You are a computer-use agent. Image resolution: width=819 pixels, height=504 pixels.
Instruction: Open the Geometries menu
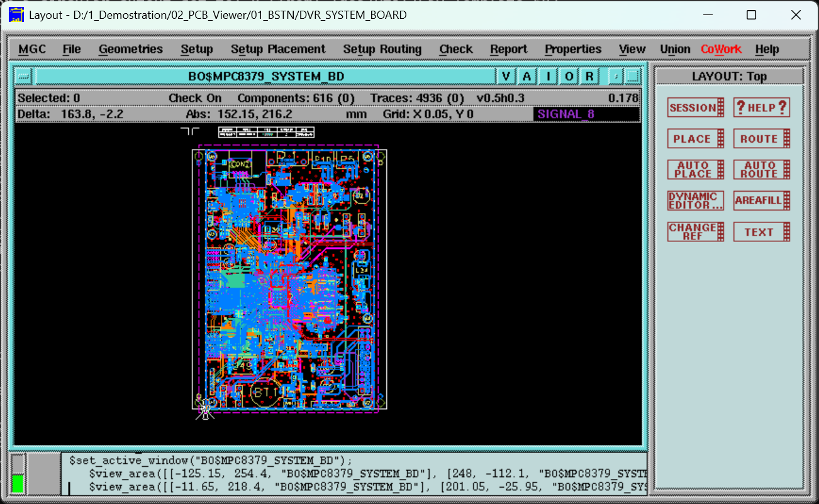130,49
